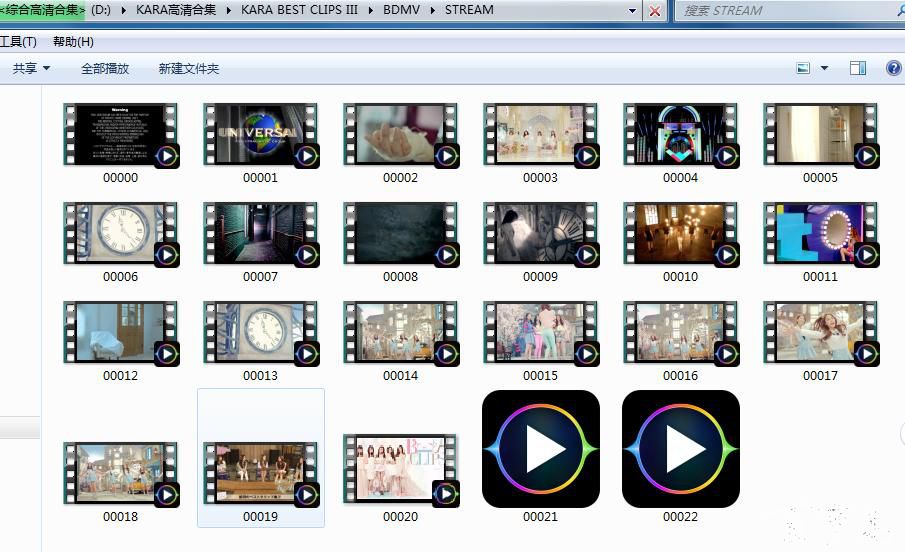Expand the address bar history dropdown arrow

pos(633,11)
